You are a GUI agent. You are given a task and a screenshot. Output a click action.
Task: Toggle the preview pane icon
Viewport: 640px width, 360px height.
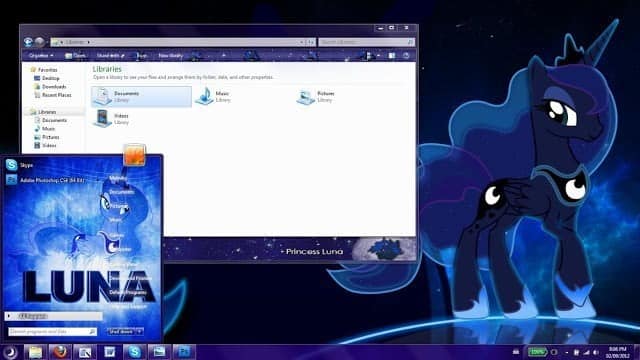[x=392, y=56]
